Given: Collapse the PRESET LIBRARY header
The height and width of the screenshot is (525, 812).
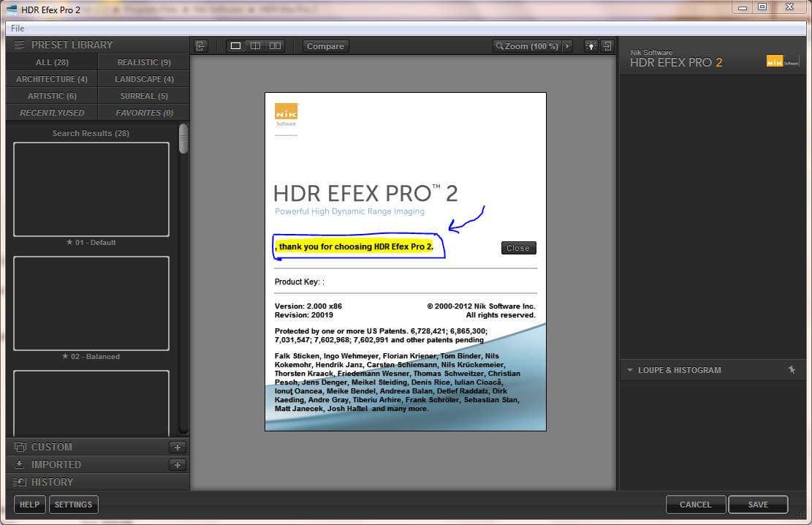Looking at the screenshot, I should (x=97, y=45).
